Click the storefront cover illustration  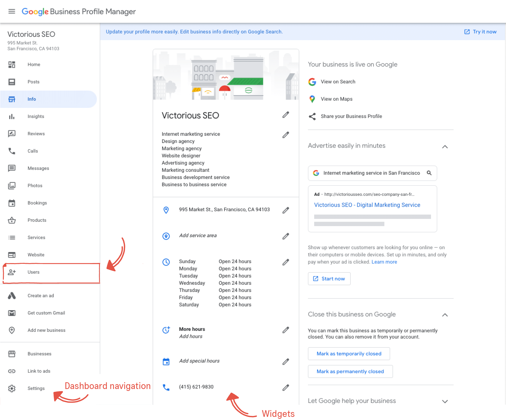click(226, 74)
